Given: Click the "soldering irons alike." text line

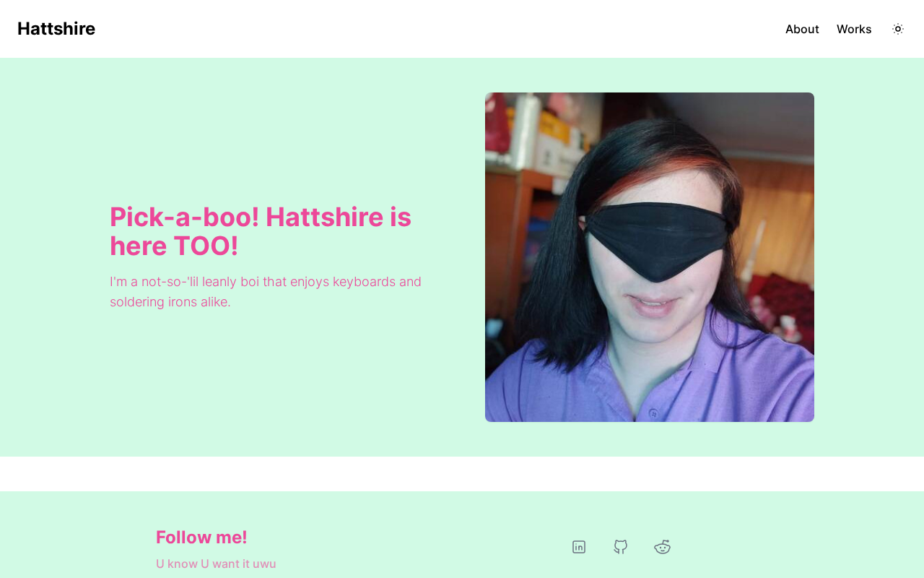Looking at the screenshot, I should click(x=170, y=302).
